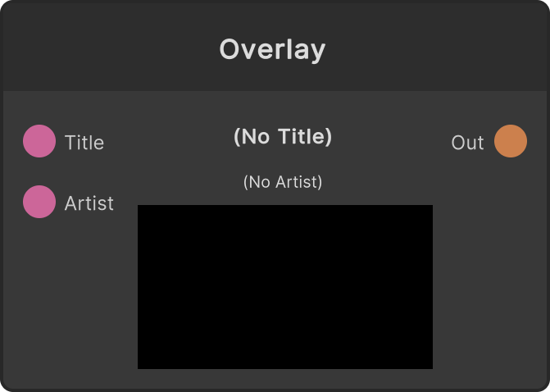Click the "(No Artist)" preview text
This screenshot has height=392, width=550.
click(283, 182)
